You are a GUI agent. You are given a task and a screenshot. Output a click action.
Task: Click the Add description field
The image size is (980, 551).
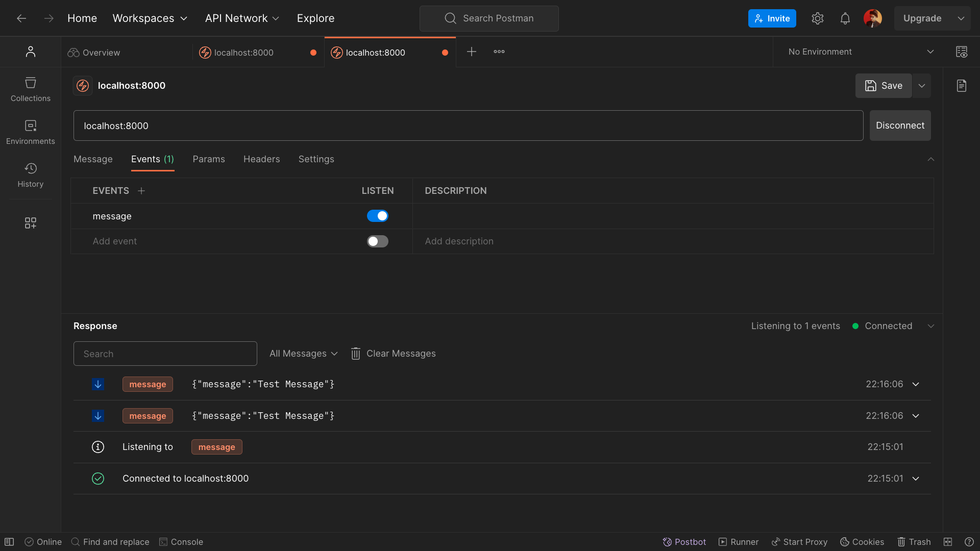pyautogui.click(x=673, y=241)
